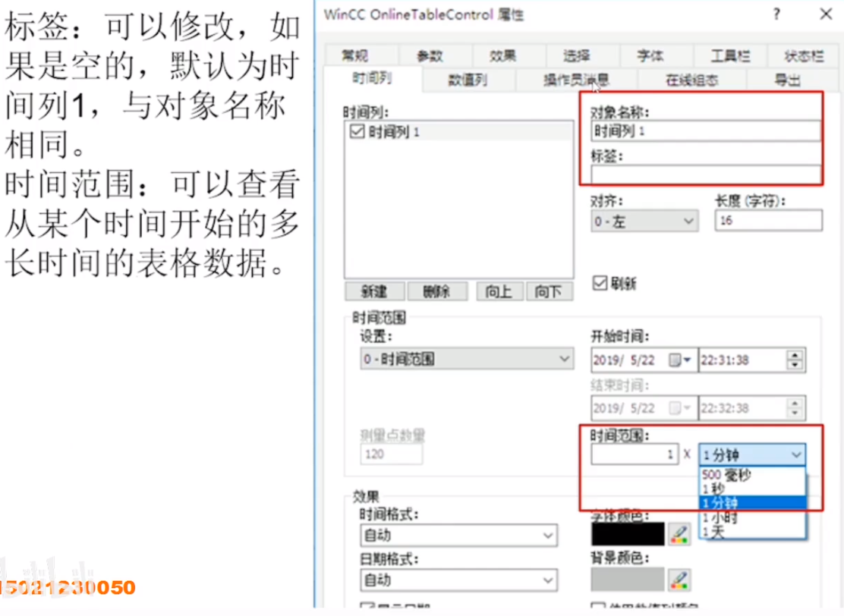Increment the 开始时间 time with up stepper

(795, 356)
